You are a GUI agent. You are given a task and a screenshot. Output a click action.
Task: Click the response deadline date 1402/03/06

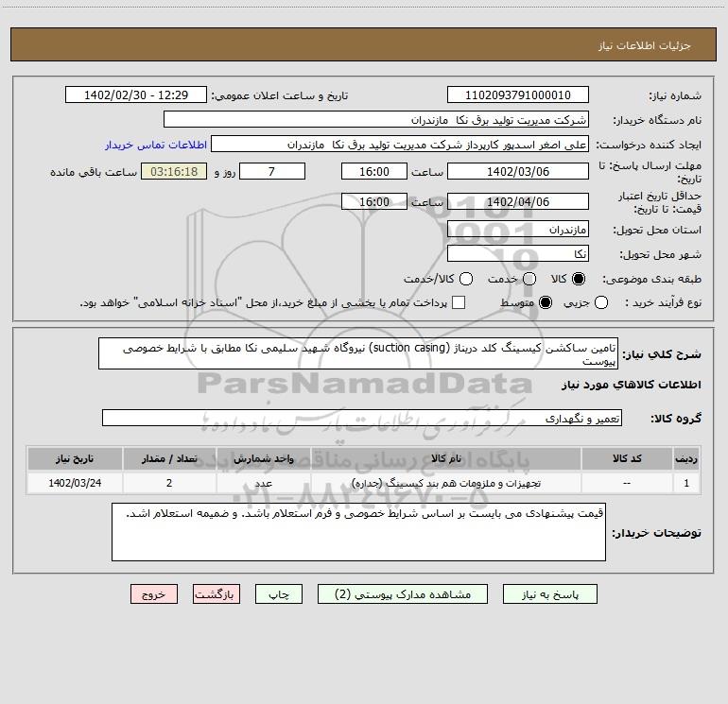[518, 171]
